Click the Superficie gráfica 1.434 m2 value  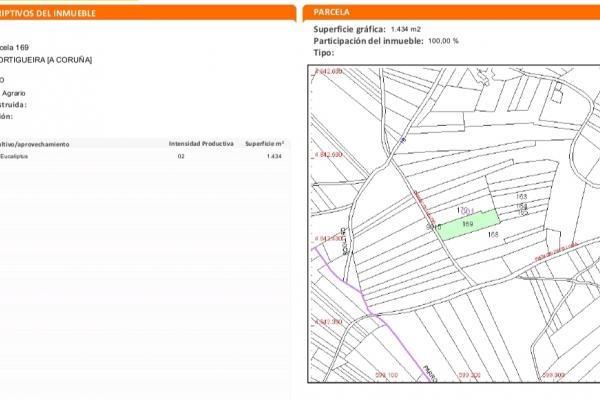coord(408,30)
